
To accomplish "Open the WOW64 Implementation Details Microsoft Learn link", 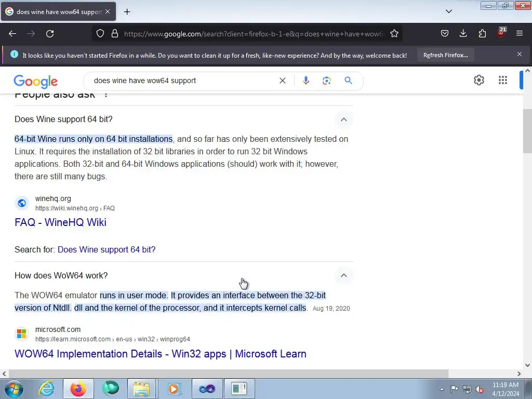I will click(x=161, y=353).
